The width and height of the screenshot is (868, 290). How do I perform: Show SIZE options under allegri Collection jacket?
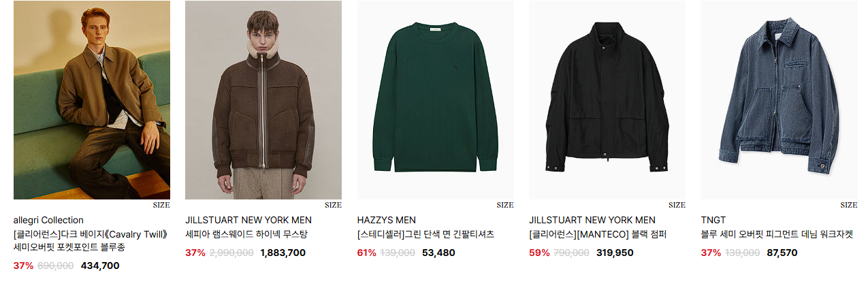[x=161, y=205]
